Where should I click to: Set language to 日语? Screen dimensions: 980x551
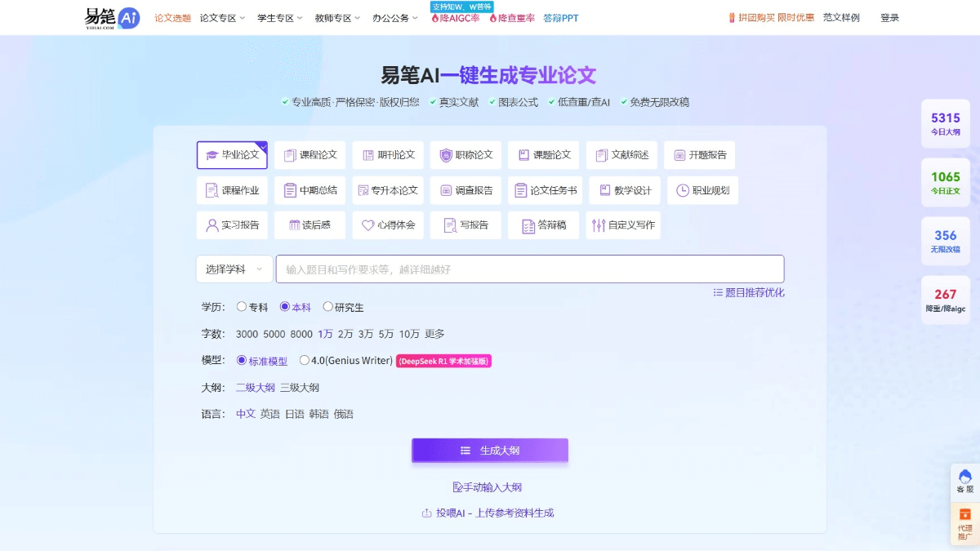[295, 414]
